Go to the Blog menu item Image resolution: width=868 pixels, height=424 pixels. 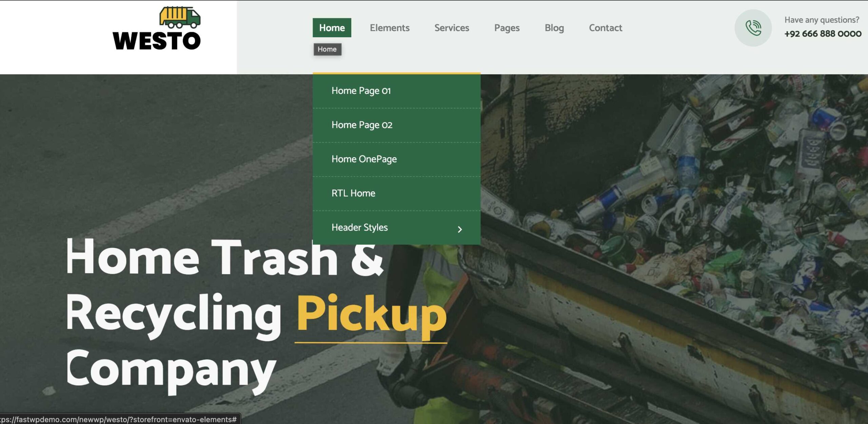click(554, 28)
